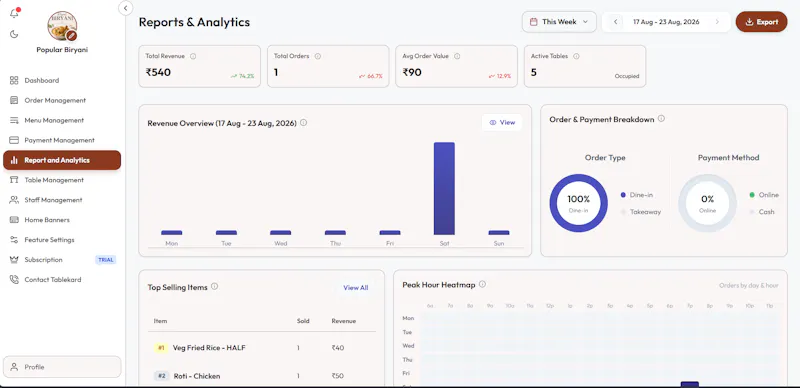Open Contact Tablekard
This screenshot has height=388, width=800.
pyautogui.click(x=62, y=280)
